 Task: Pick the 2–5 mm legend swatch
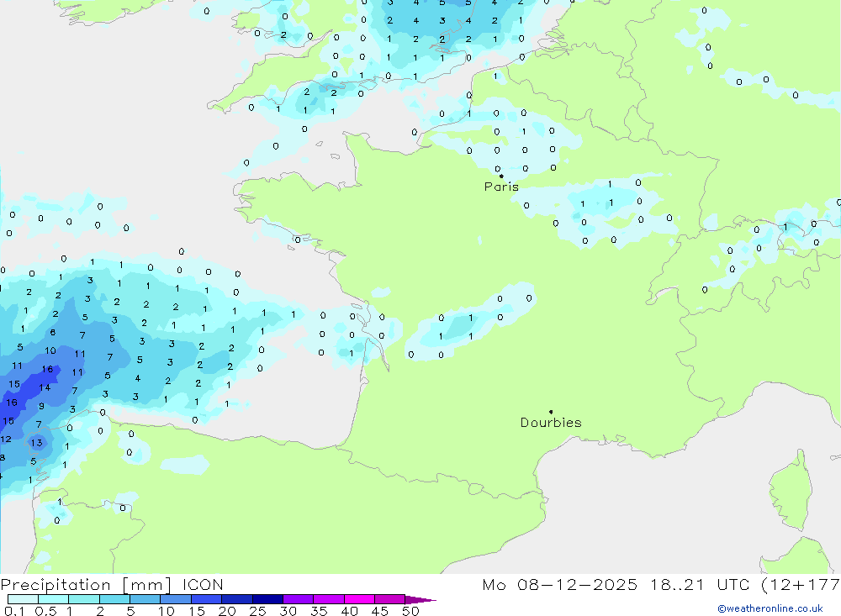(x=114, y=599)
